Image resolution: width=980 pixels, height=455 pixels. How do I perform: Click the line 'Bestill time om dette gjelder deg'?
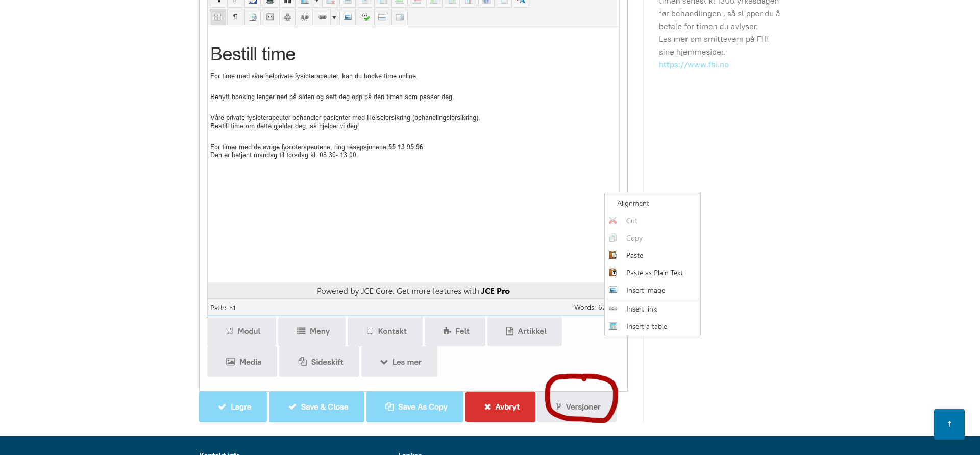[285, 126]
